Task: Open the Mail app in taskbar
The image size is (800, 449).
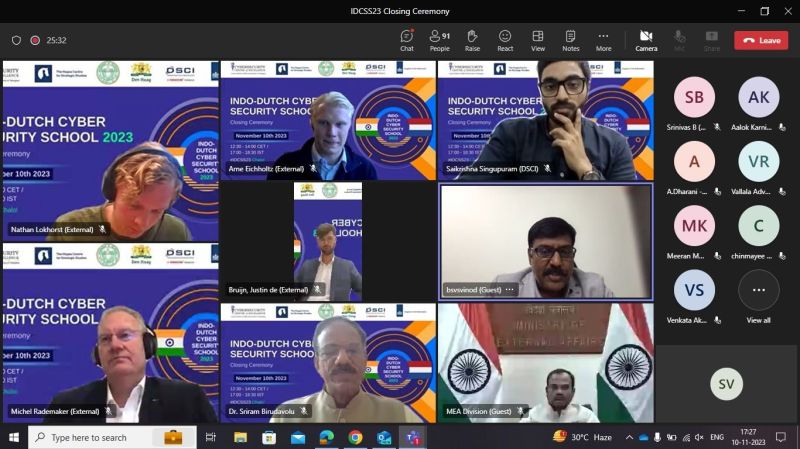Action: (x=298, y=437)
